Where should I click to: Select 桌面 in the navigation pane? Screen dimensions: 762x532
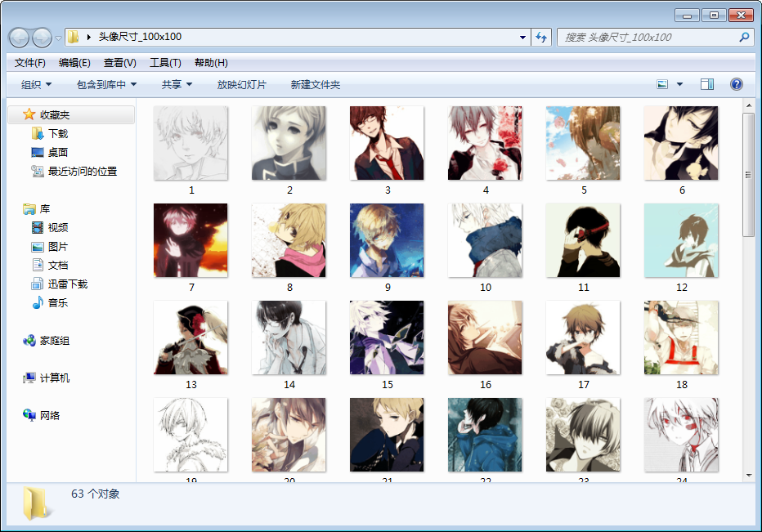click(x=57, y=152)
